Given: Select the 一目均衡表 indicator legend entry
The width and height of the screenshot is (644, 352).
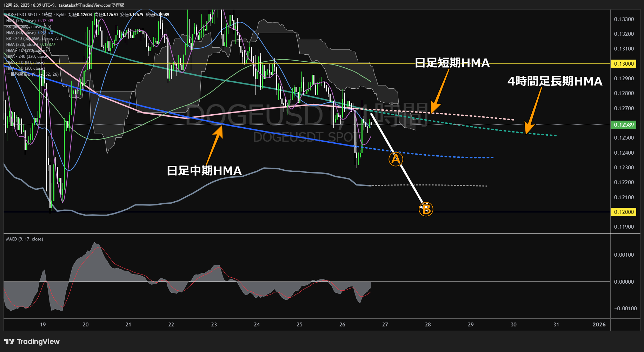Looking at the screenshot, I should tap(32, 74).
